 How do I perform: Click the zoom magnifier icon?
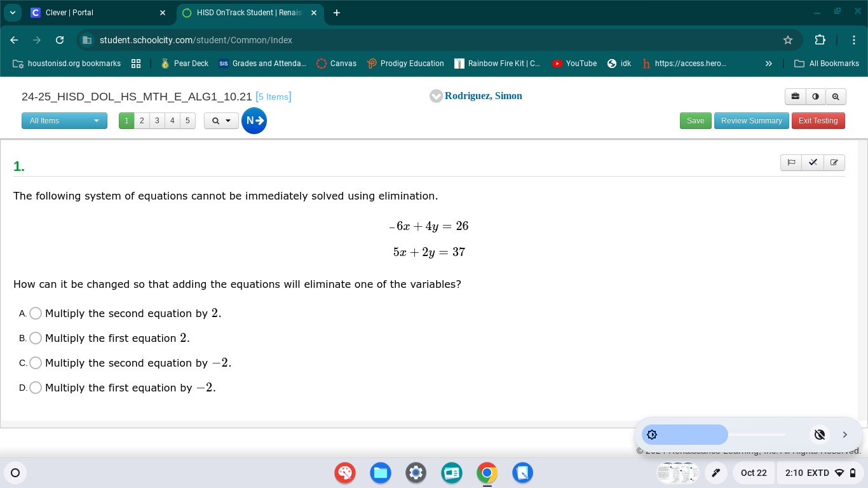pyautogui.click(x=836, y=97)
